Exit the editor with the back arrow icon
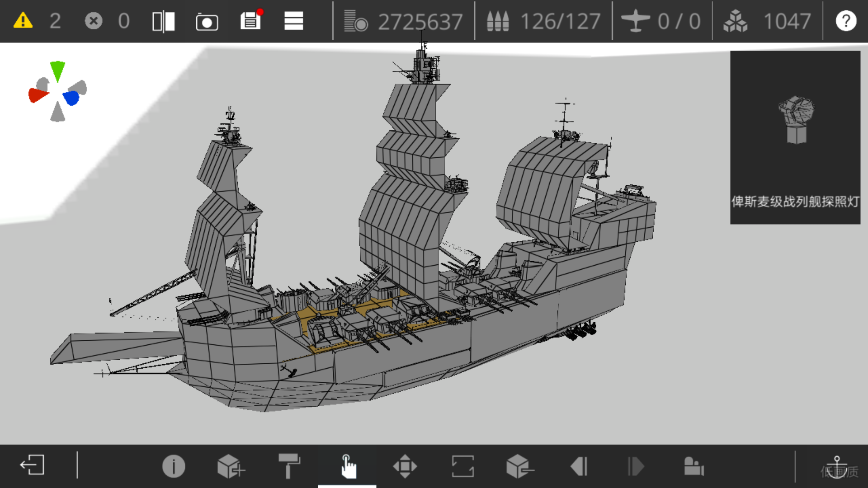Screen dimensions: 868x488 pos(32,465)
